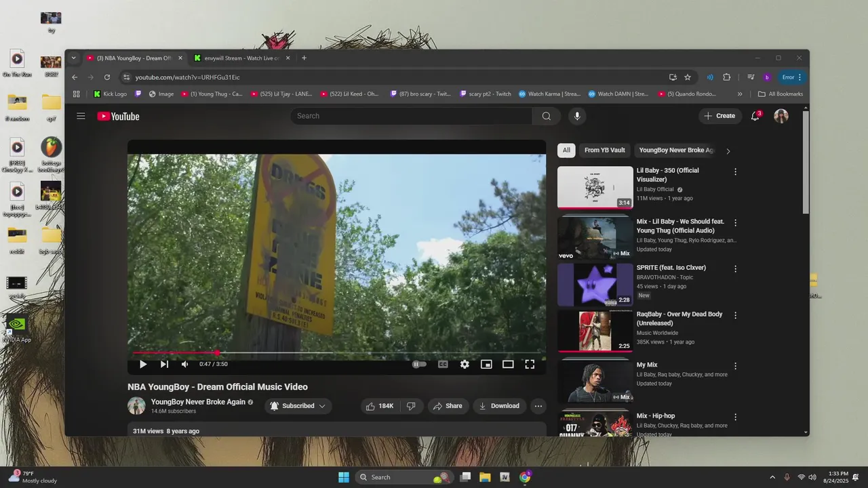Click in the YouTube search field
The image size is (868, 488).
click(x=412, y=116)
